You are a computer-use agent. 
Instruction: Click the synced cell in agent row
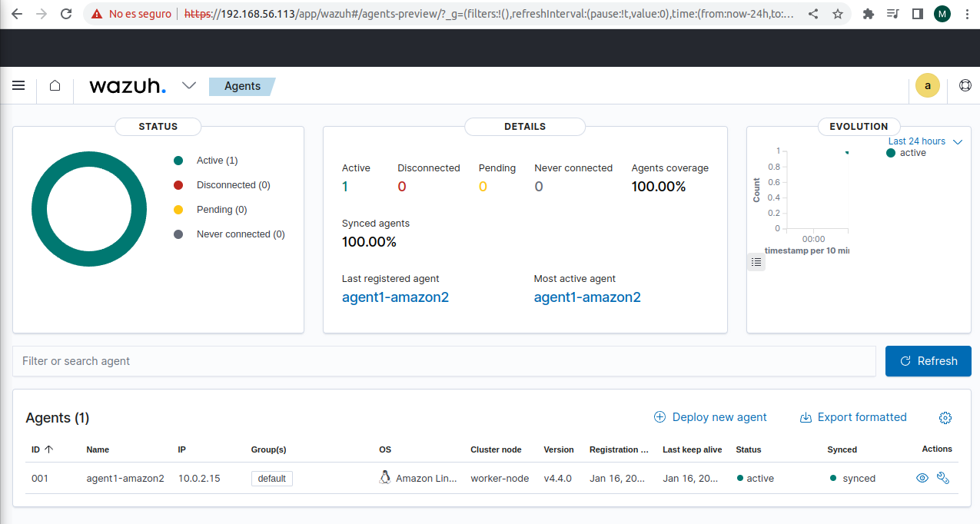853,479
